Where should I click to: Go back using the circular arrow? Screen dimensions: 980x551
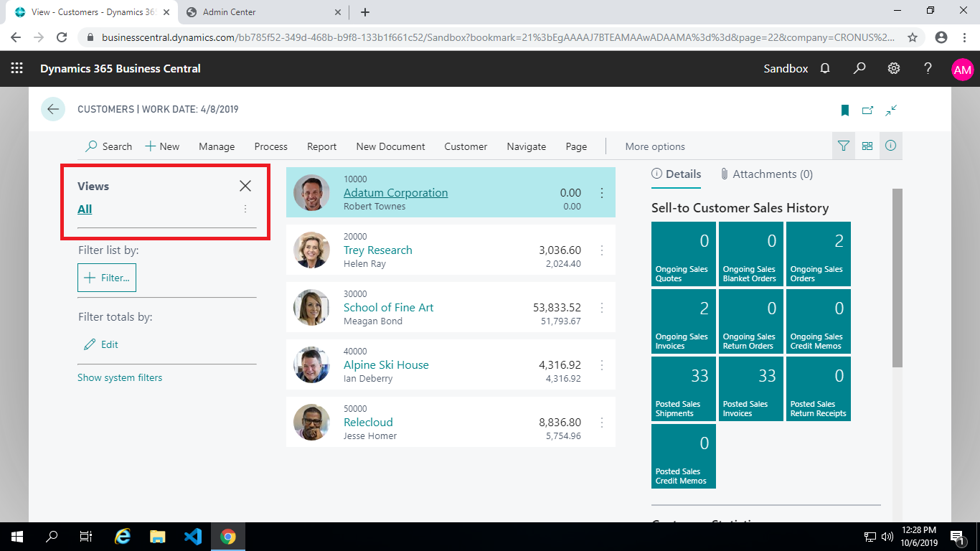[x=53, y=109]
